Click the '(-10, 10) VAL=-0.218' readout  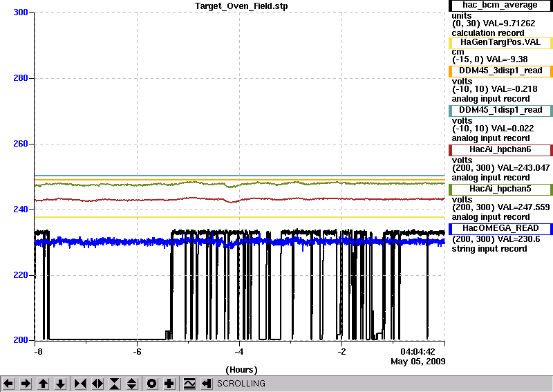[494, 89]
